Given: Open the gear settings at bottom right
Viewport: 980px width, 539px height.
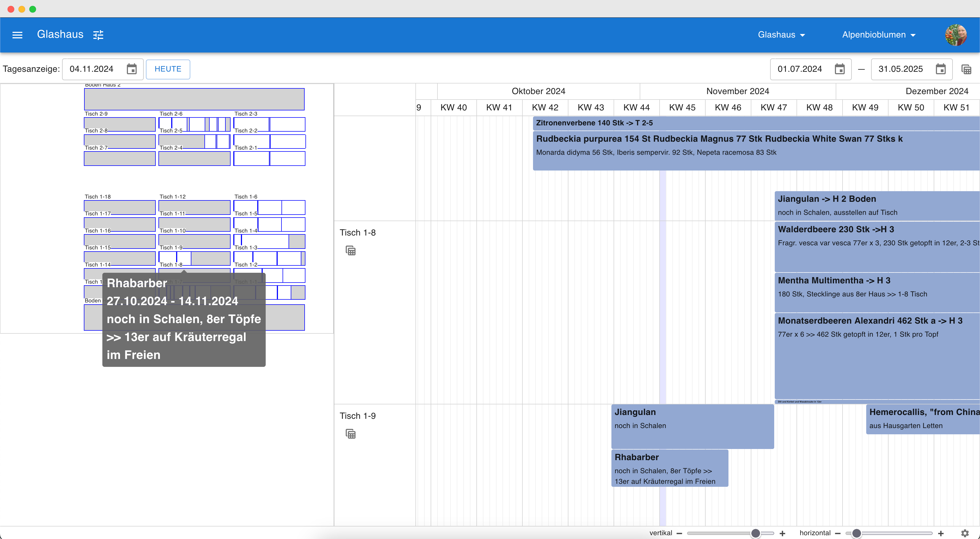Looking at the screenshot, I should (965, 533).
